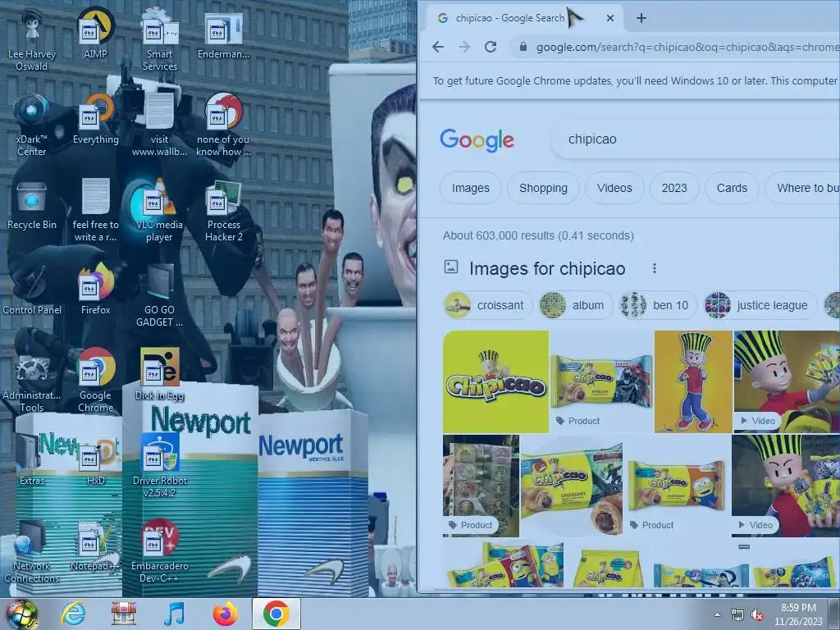Open a new Chrome tab

(x=641, y=18)
